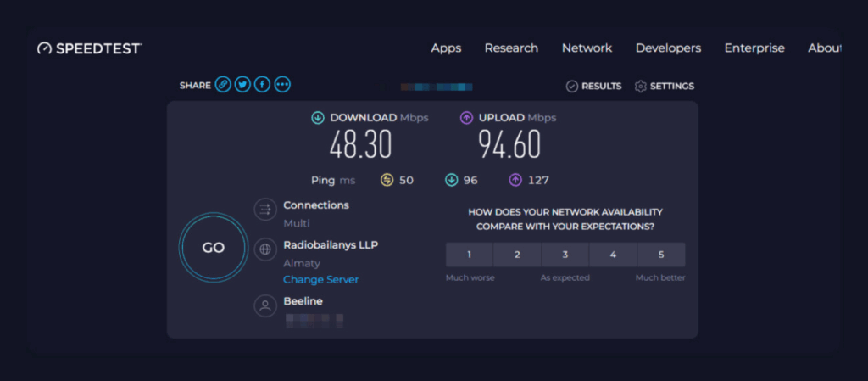Click the 94.60 upload value

[509, 145]
